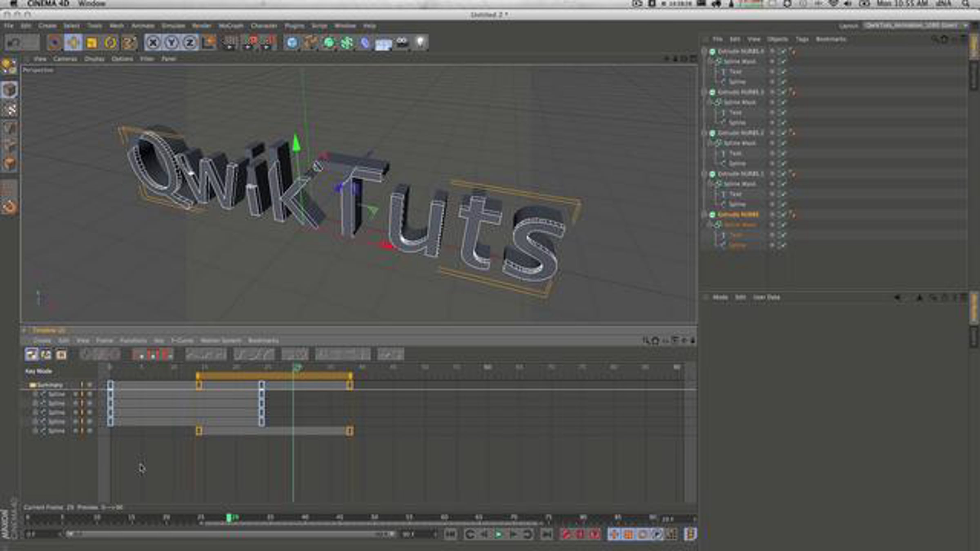Open the Timeline F-Curve menu
The height and width of the screenshot is (551, 980).
point(182,340)
